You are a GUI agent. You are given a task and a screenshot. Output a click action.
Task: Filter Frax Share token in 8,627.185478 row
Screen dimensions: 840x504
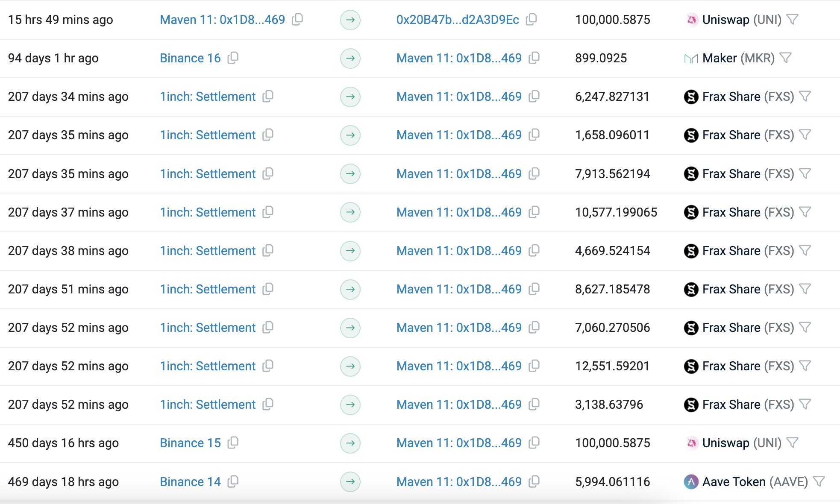tap(805, 289)
